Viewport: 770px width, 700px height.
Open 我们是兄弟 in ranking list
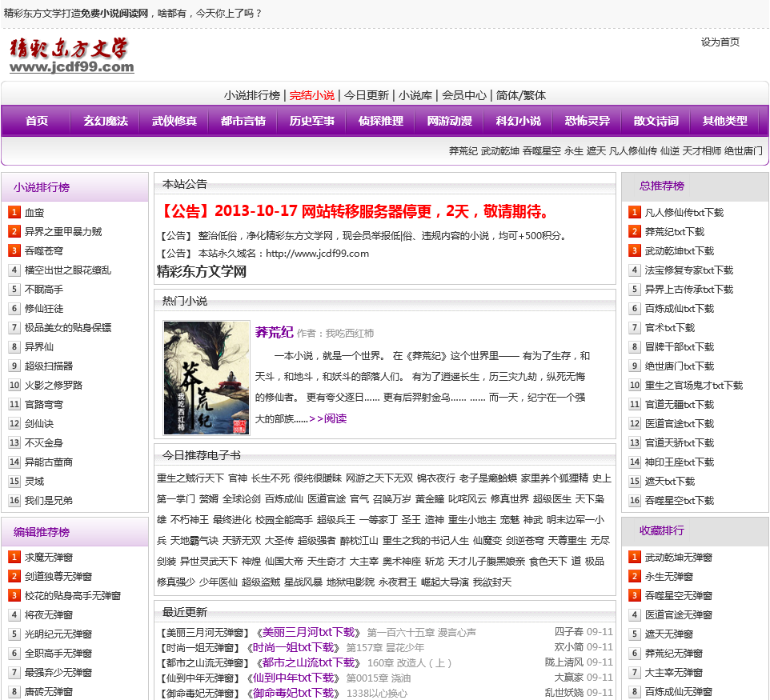pos(49,500)
